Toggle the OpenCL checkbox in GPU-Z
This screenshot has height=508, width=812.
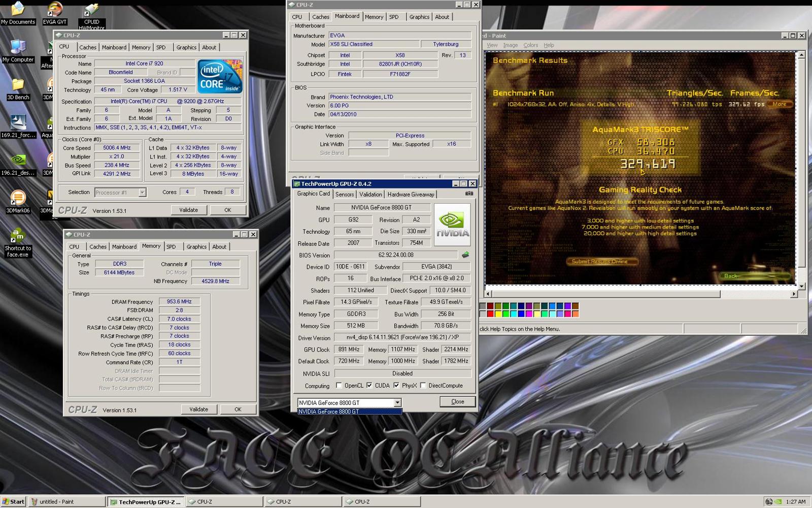coord(339,386)
